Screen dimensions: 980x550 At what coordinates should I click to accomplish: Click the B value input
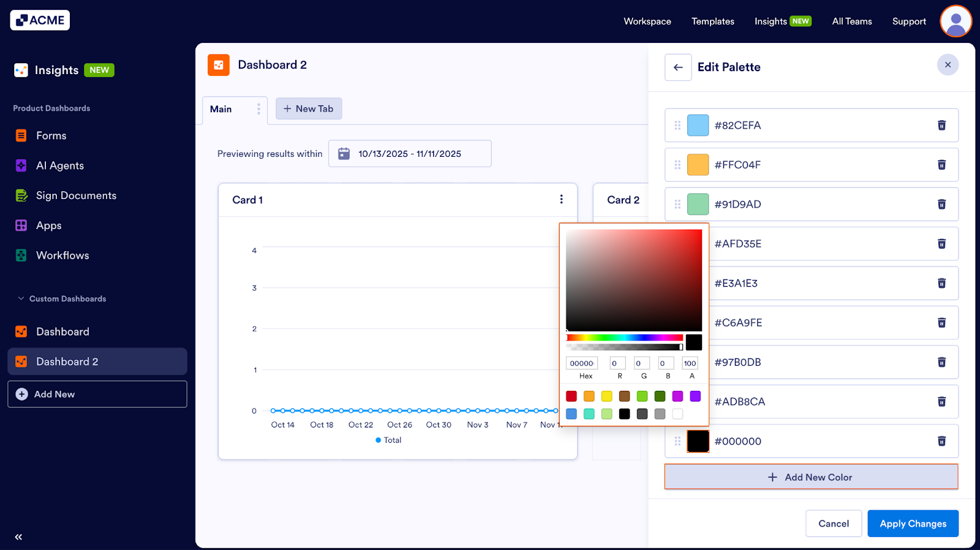point(666,363)
